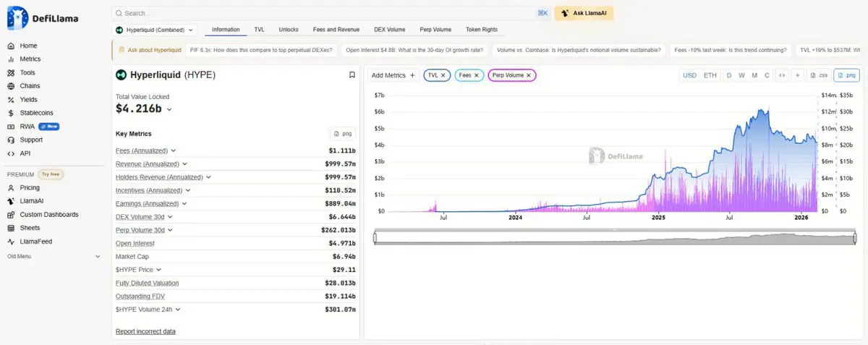Expand Holders Revenue (Annualized) row
Screen dimensions: 868x345
[x=208, y=176]
